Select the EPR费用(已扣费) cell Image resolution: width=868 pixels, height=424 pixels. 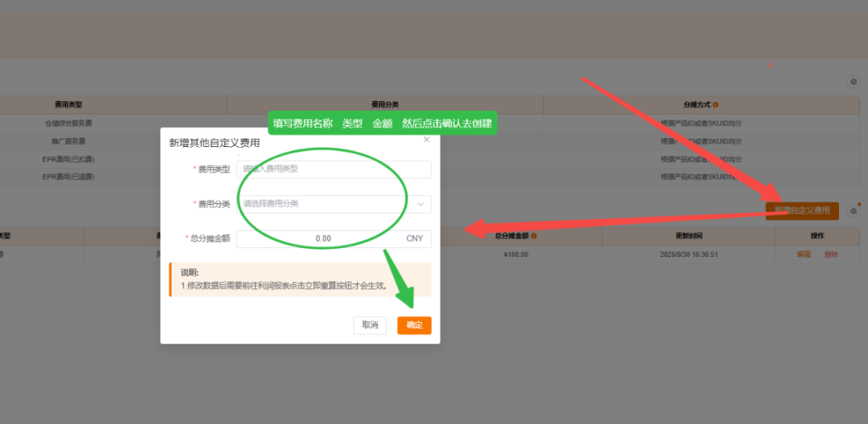(68, 159)
